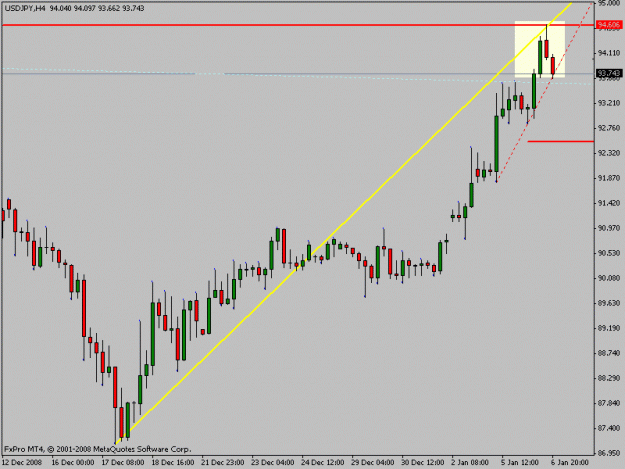The image size is (625, 469).
Task: Click the 87.400 price axis value
Action: click(609, 428)
